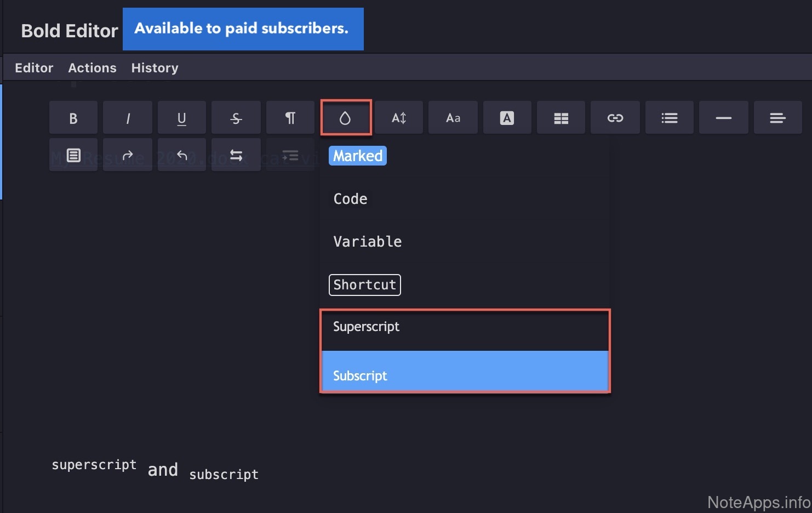Click the text highlight color icon
Viewport: 812px width, 513px height.
click(x=507, y=118)
